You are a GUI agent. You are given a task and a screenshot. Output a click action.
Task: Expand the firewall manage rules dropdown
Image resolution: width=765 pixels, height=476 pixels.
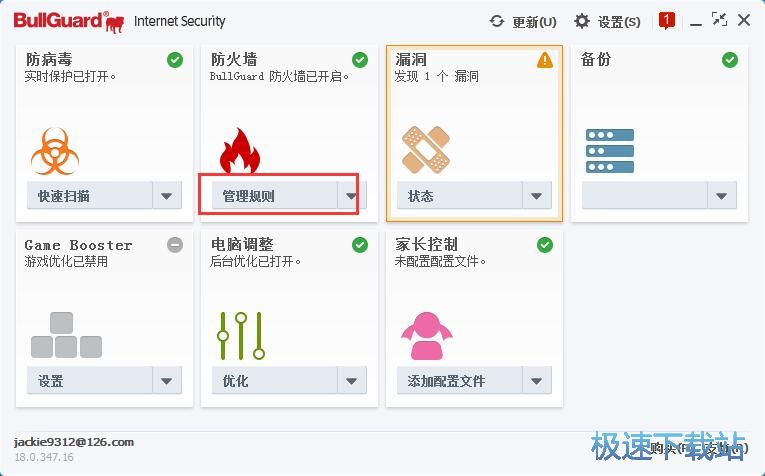pos(351,196)
